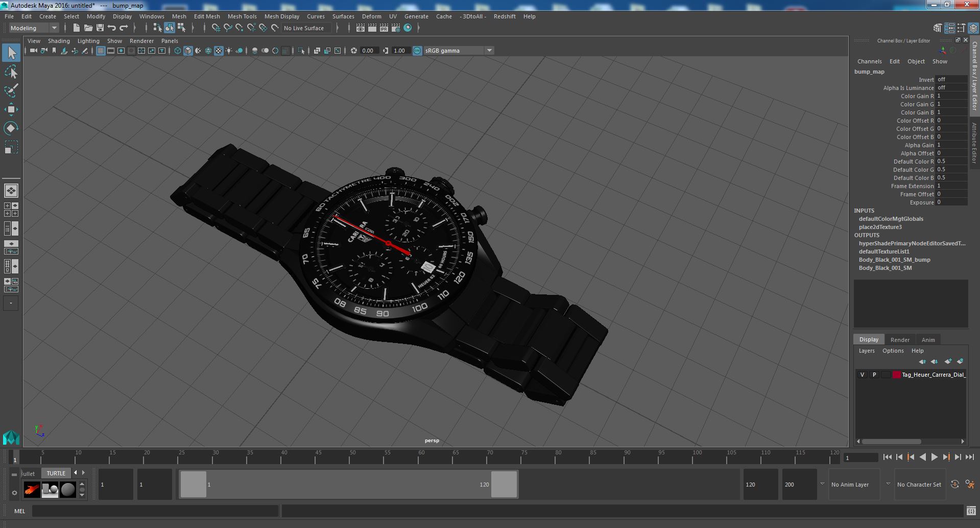Create a new scene

point(76,28)
